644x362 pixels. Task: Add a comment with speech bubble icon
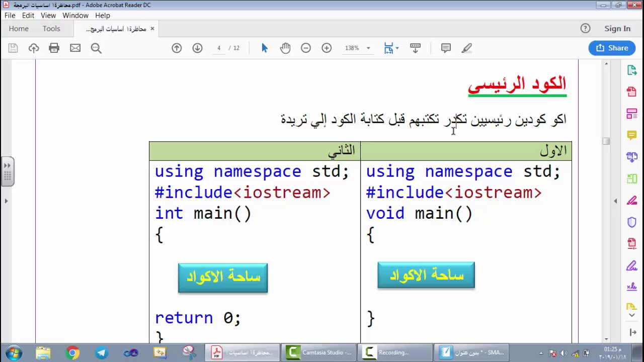(446, 48)
